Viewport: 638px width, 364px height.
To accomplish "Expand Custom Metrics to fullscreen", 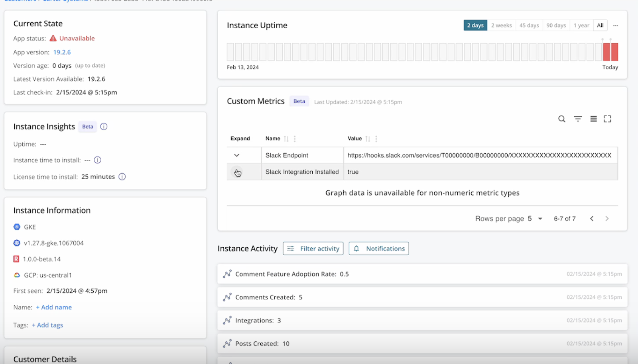I will 607,119.
